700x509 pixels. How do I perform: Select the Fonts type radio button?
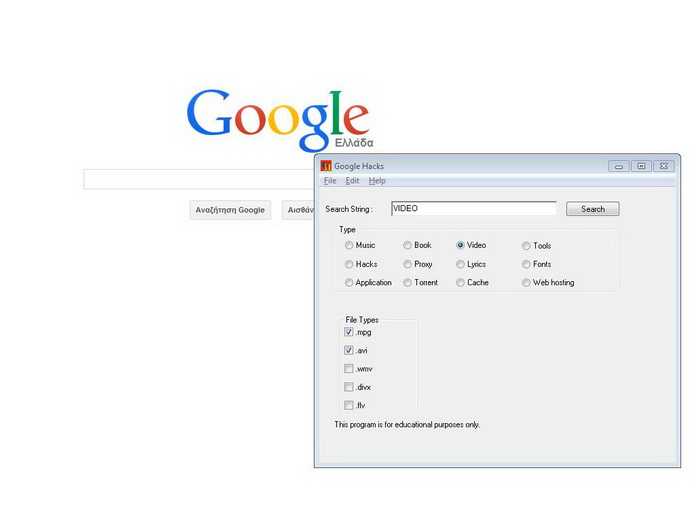pos(526,264)
